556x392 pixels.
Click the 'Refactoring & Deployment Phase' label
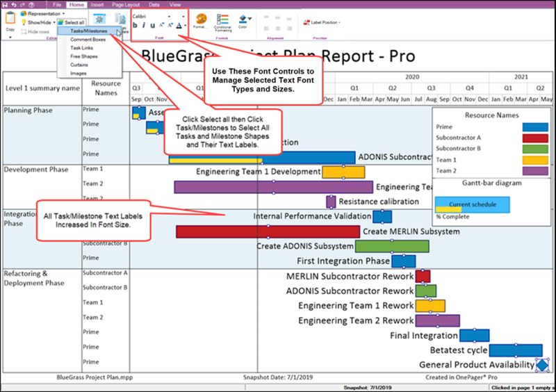[x=34, y=279]
